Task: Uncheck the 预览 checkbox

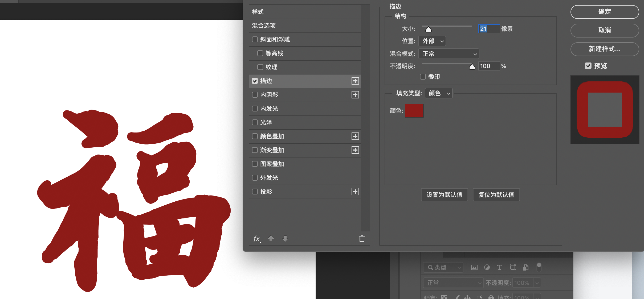Action: (x=588, y=66)
